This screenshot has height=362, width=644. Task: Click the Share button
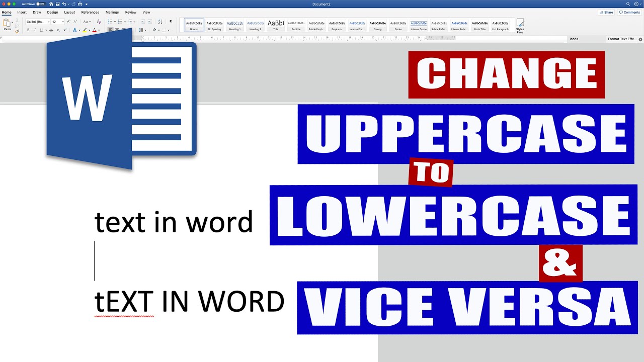606,12
